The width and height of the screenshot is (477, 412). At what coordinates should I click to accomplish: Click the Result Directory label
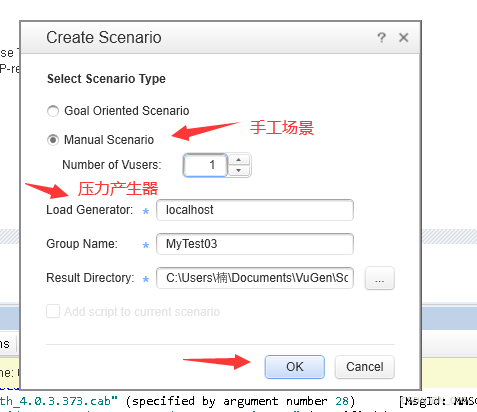90,278
